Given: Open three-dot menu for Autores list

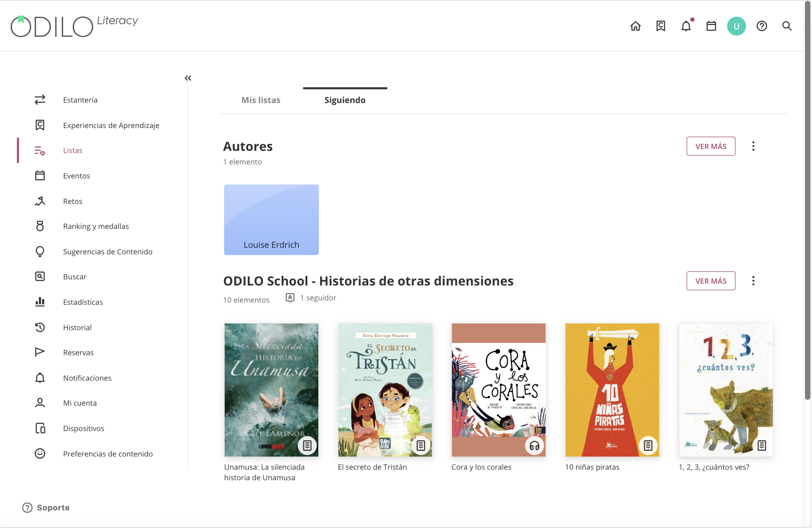Looking at the screenshot, I should (x=753, y=146).
